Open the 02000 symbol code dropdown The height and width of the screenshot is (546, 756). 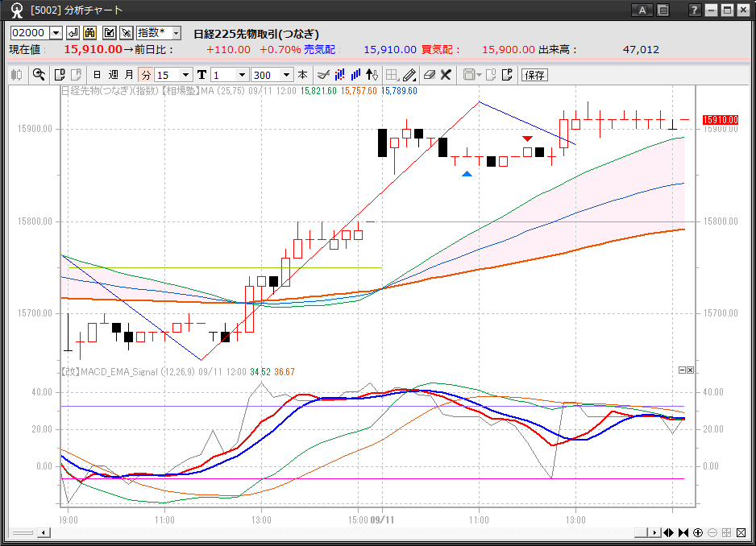[56, 33]
